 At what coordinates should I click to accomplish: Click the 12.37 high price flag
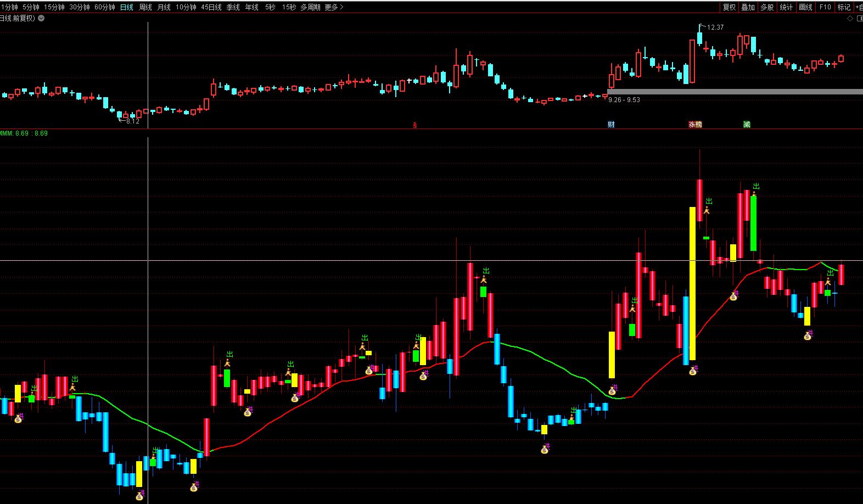pos(712,27)
